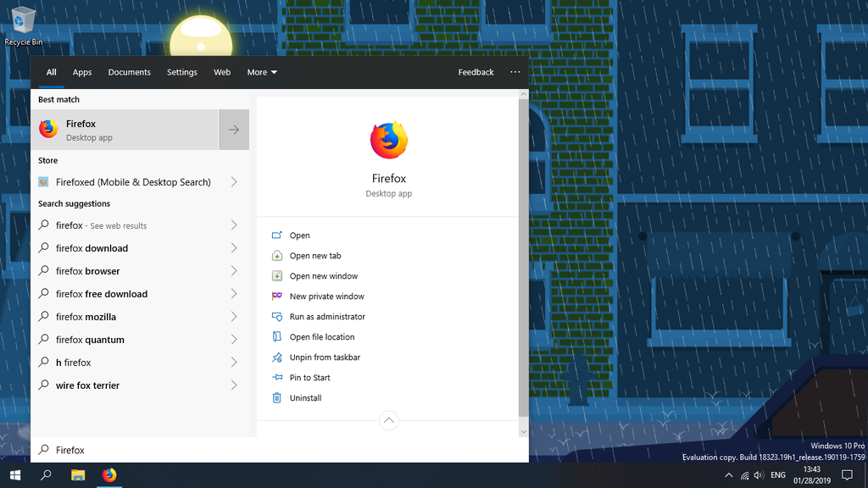868x488 pixels.
Task: Click the preview pane vertical scrollbar
Action: pos(523,258)
